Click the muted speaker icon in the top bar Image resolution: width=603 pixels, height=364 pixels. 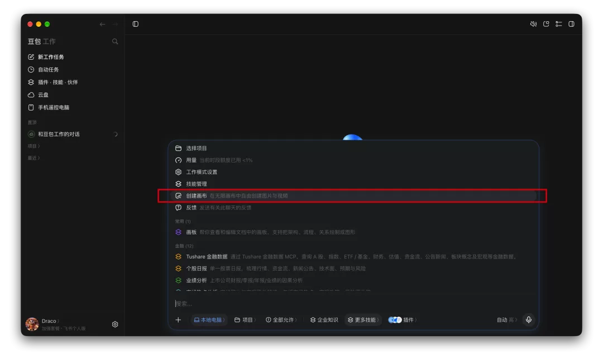pos(533,24)
